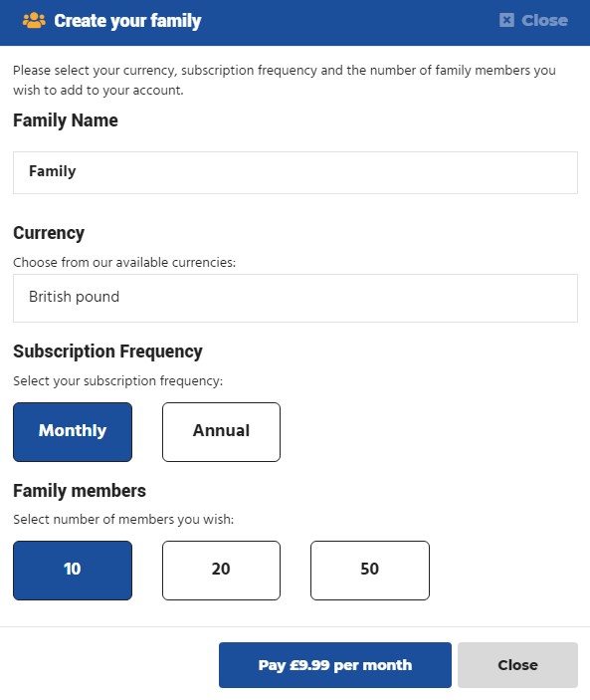Click the Choose from available currencies label
The image size is (590, 700).
[124, 262]
